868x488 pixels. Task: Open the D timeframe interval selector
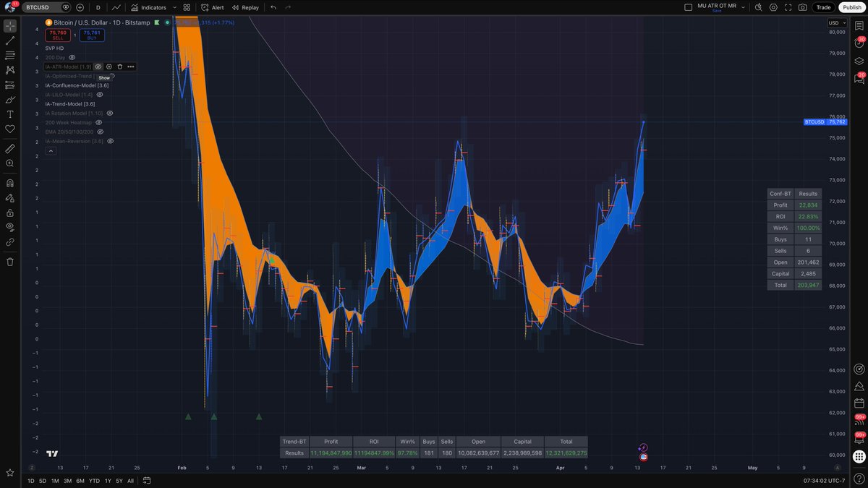click(x=98, y=7)
